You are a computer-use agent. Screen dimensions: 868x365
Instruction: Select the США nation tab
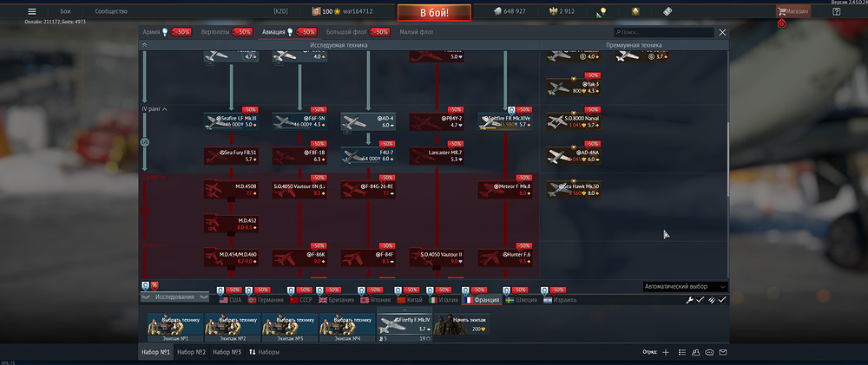(x=231, y=300)
